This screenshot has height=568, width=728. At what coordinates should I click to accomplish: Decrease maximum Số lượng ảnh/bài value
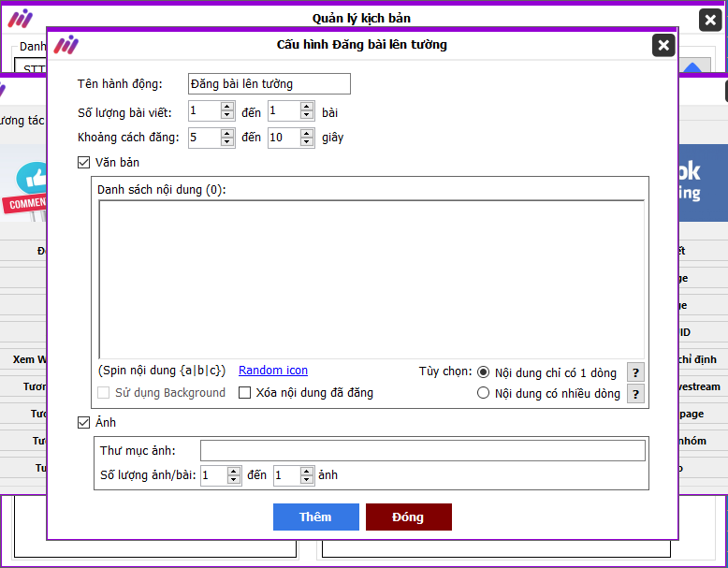pyautogui.click(x=307, y=480)
